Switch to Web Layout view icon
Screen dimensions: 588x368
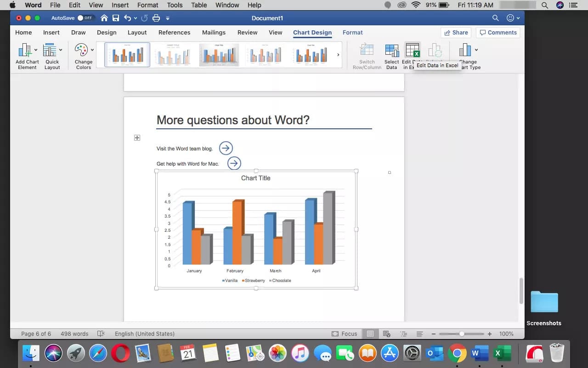coord(386,333)
